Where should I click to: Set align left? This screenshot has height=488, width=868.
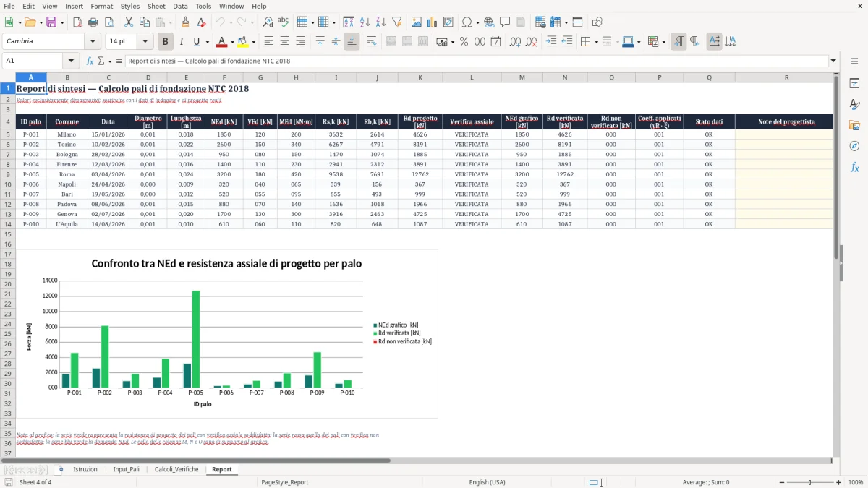[269, 42]
